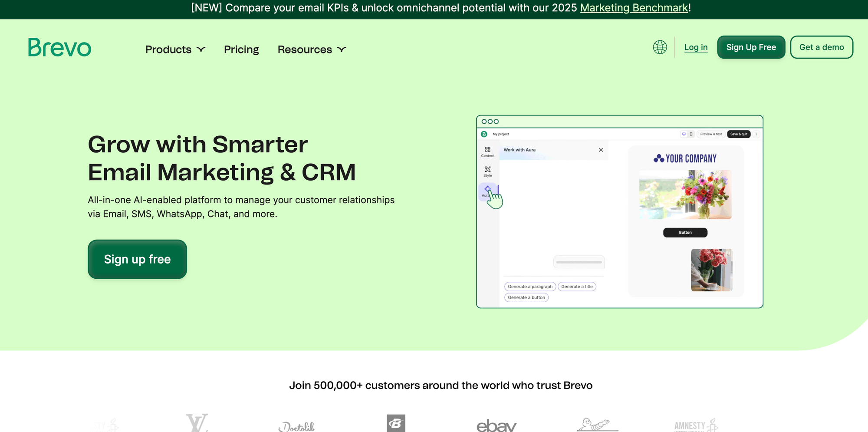Click the Bodybuilding B square logo
The height and width of the screenshot is (432, 868).
(396, 423)
